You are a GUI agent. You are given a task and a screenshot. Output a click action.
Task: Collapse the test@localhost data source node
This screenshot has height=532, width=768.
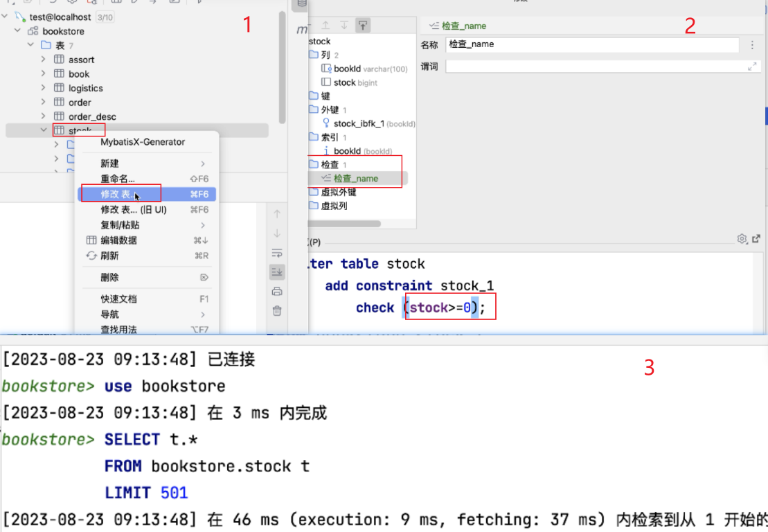(x=5, y=17)
